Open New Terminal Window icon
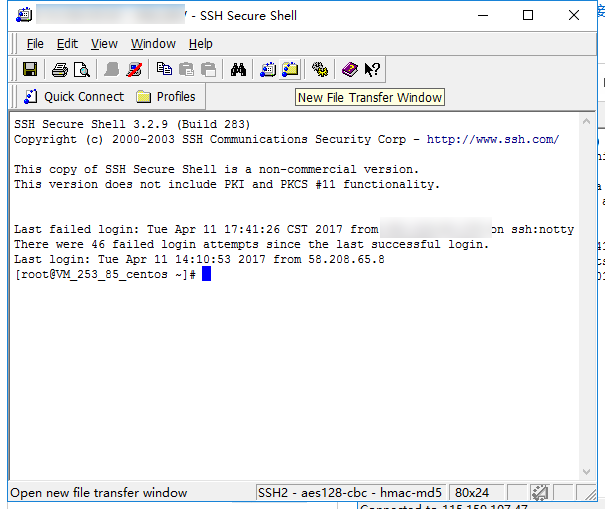 coord(268,69)
